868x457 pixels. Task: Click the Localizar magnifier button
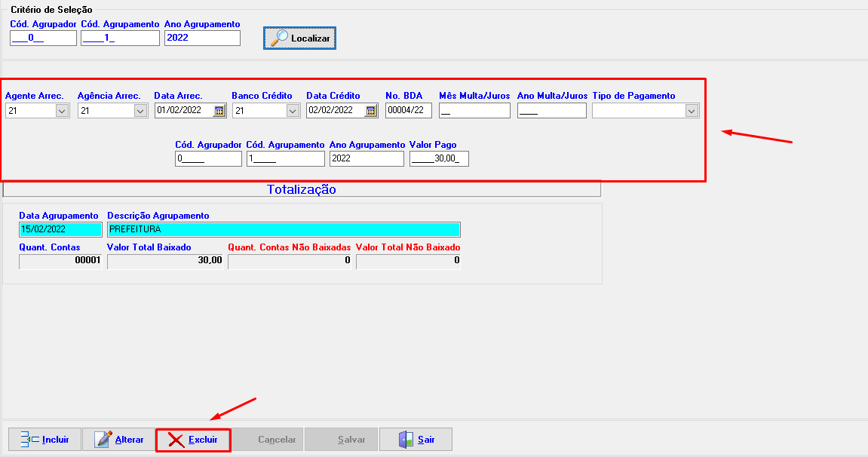pos(299,38)
